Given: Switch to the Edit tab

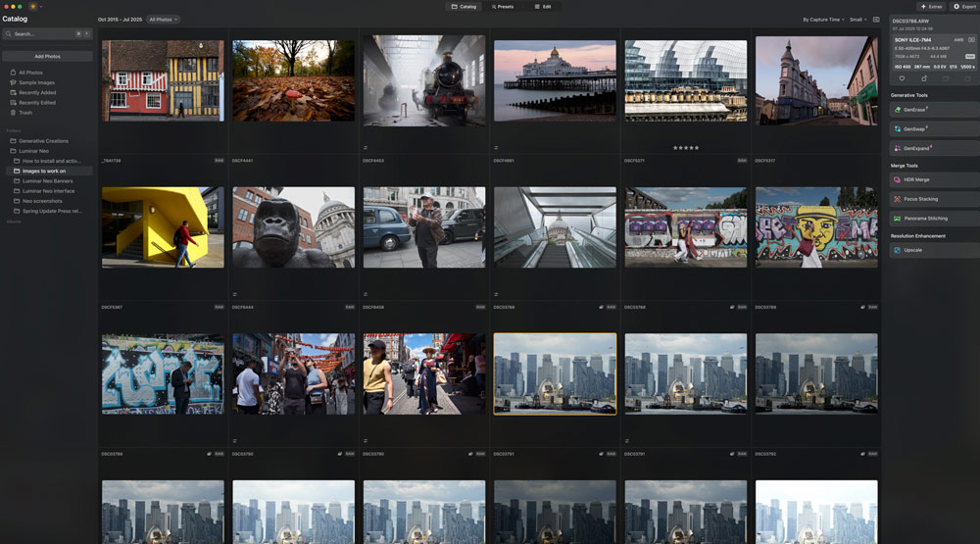Looking at the screenshot, I should (543, 6).
